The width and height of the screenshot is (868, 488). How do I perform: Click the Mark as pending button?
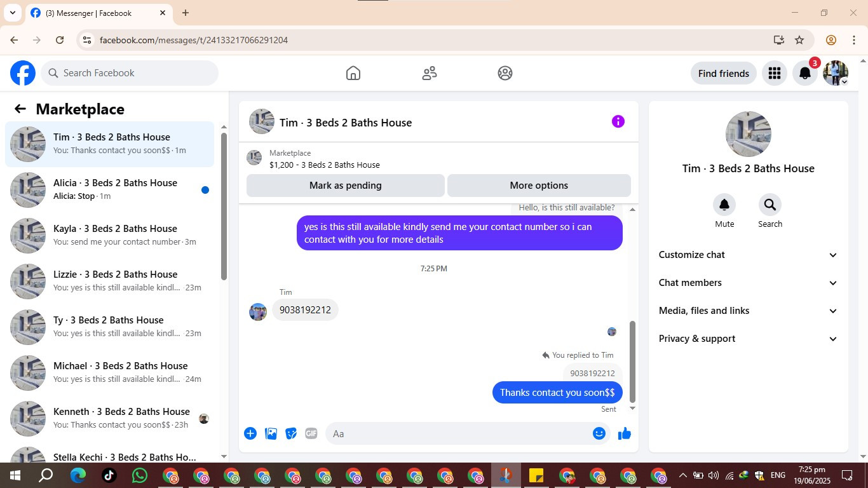(x=346, y=186)
